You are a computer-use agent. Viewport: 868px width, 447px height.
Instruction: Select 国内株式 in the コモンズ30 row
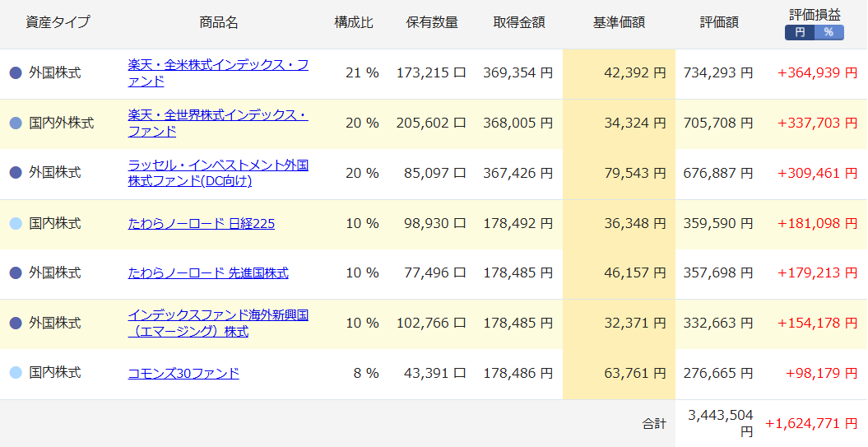pos(55,373)
